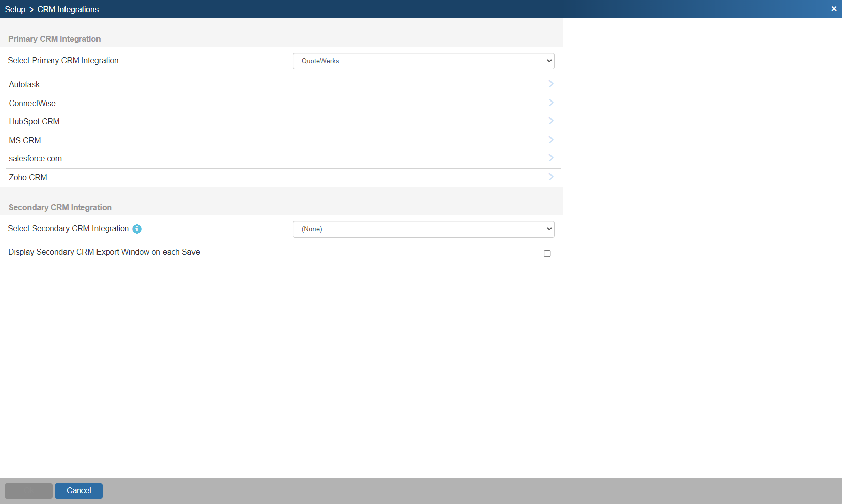
Task: Click the info icon beside Secondary CRM Integration
Action: point(137,229)
